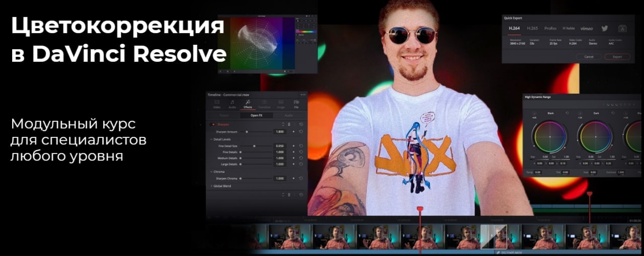Edit the Temp value in HDR panel
The image size is (644, 256).
pyautogui.click(x=539, y=172)
